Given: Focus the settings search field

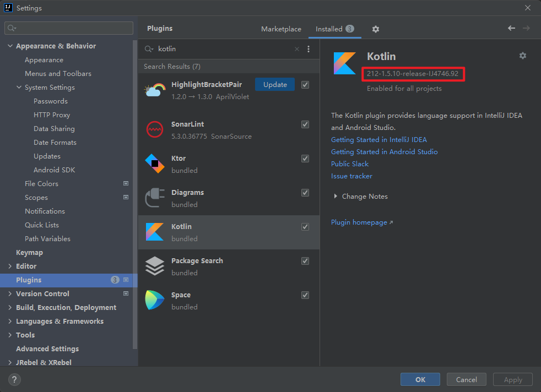Looking at the screenshot, I should coord(69,28).
